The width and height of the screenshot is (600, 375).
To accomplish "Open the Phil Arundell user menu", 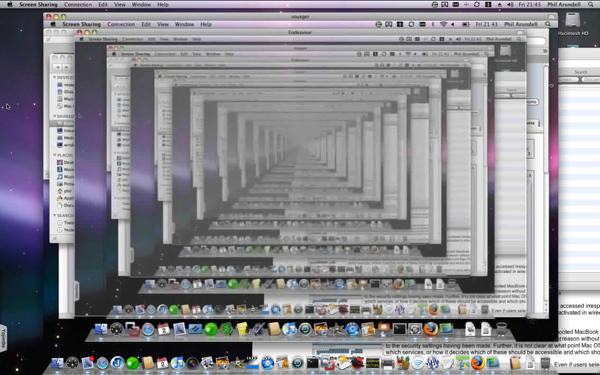I will pyautogui.click(x=564, y=4).
